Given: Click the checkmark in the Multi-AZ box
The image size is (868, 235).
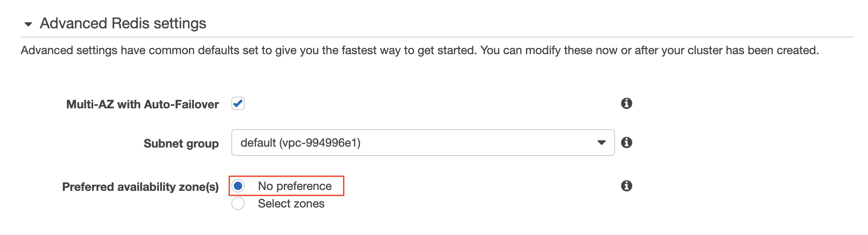Looking at the screenshot, I should [238, 103].
